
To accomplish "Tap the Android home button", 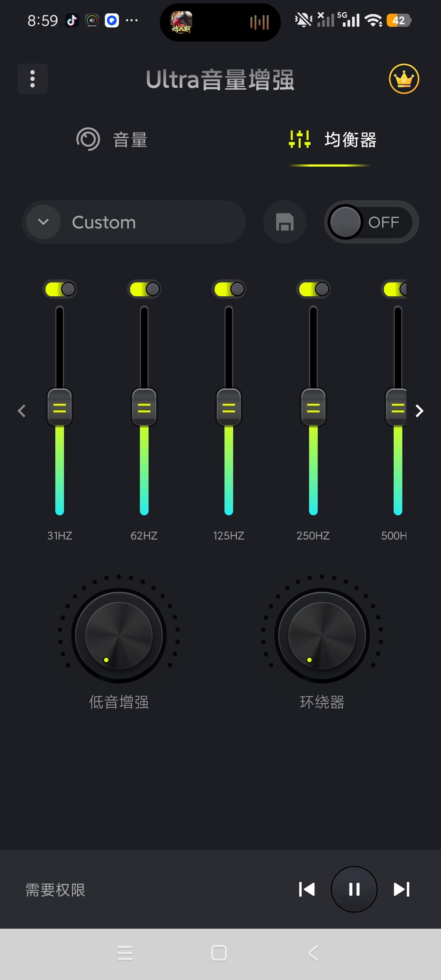I will [x=219, y=953].
